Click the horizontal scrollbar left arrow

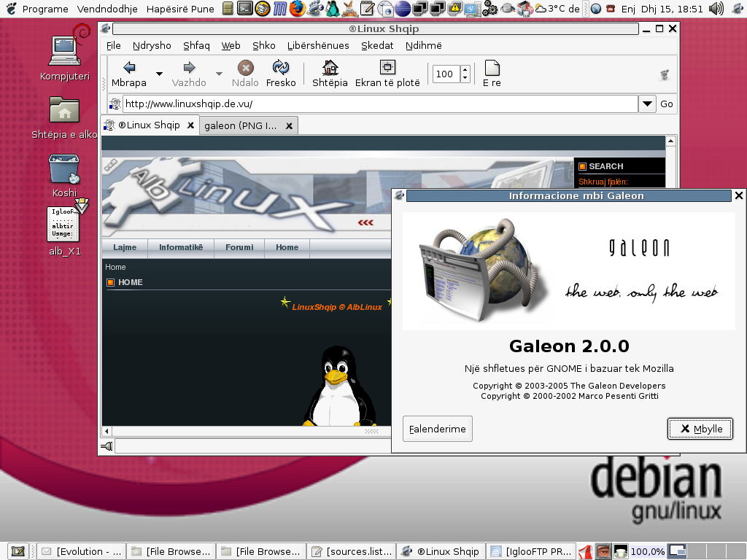[107, 431]
